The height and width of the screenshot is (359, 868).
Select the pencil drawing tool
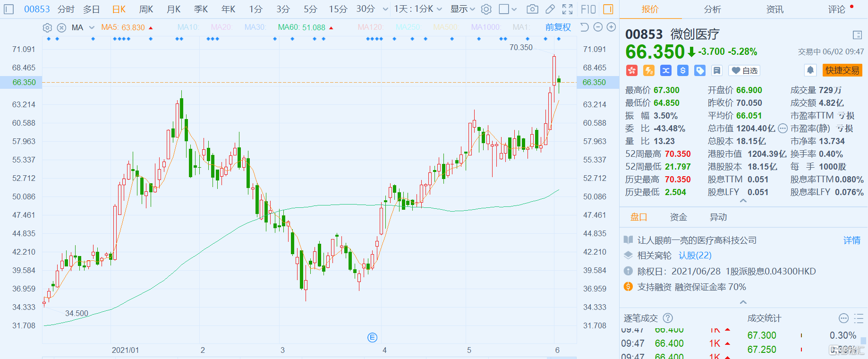[x=550, y=9]
